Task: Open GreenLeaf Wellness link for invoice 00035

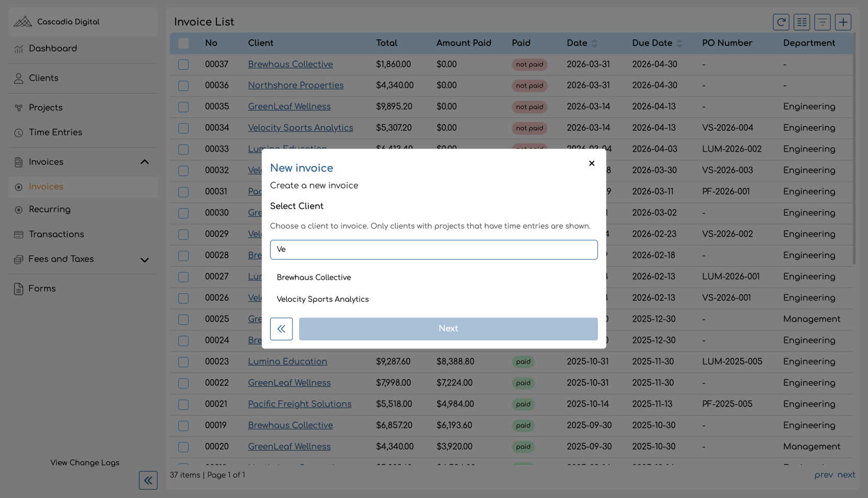Action: pos(289,107)
